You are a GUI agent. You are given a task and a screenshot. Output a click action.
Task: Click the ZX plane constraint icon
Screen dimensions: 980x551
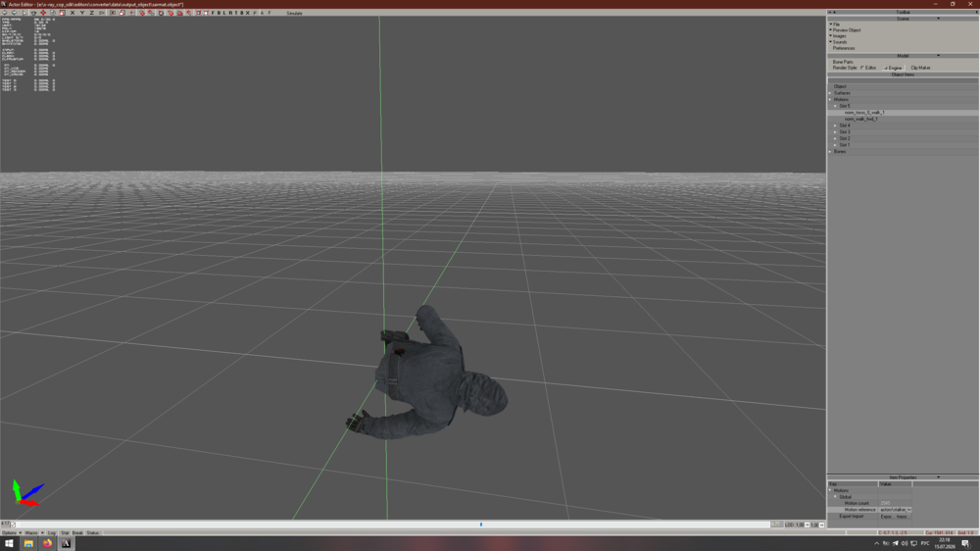pos(102,13)
